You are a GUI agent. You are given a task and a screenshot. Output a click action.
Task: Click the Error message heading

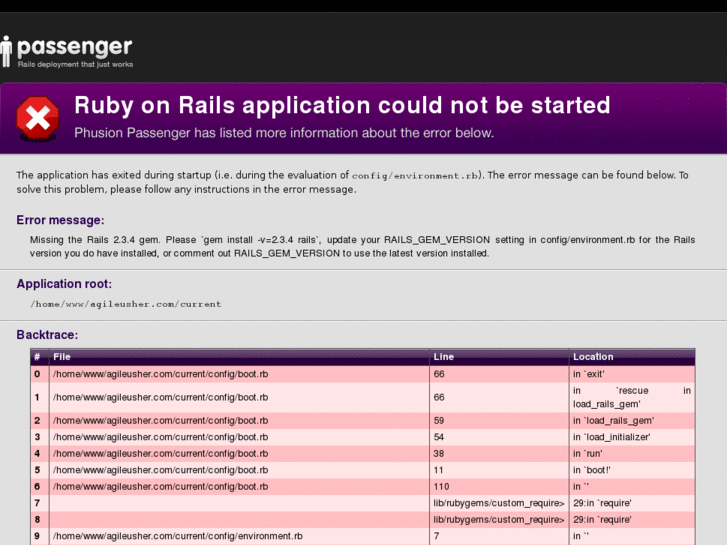(x=60, y=220)
